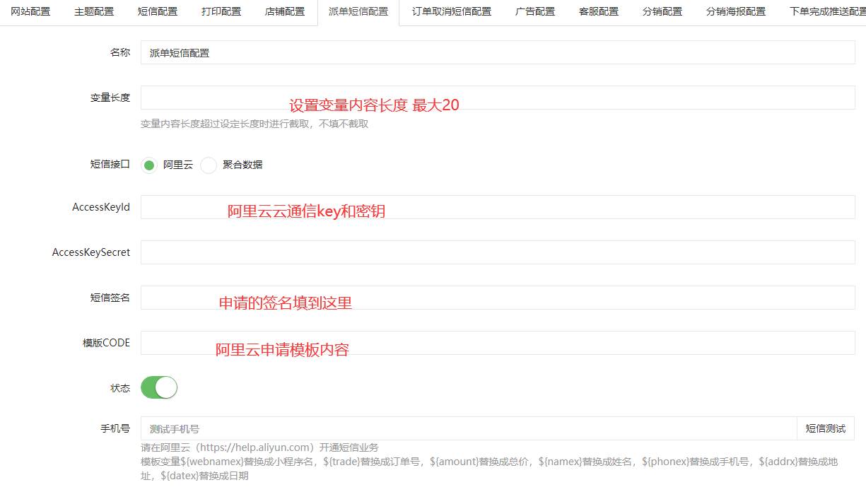866x504 pixels.
Task: Select the 派单短信配置 tab
Action: (x=358, y=12)
